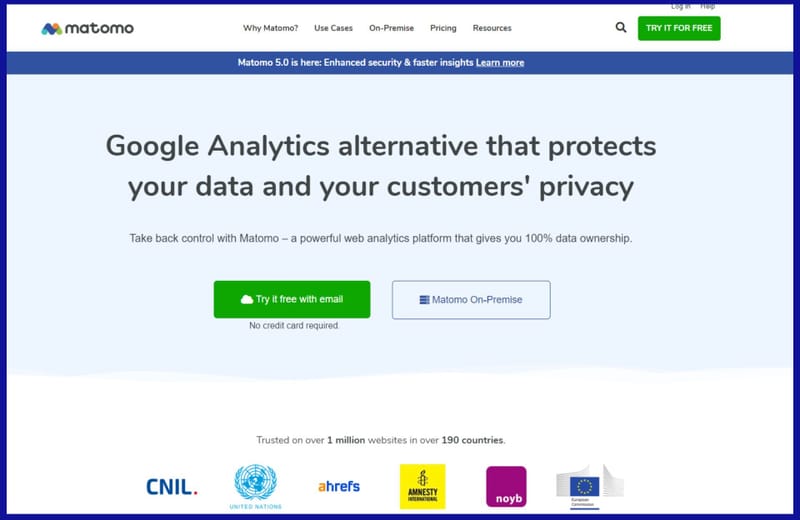The width and height of the screenshot is (800, 520).
Task: Open the Help link
Action: pyautogui.click(x=708, y=6)
